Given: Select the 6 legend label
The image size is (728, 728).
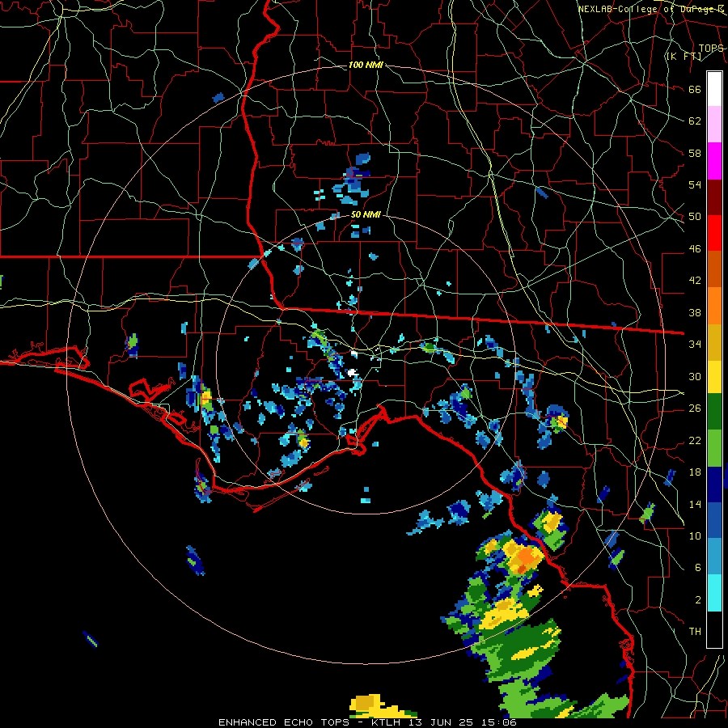Looking at the screenshot, I should (x=698, y=567).
